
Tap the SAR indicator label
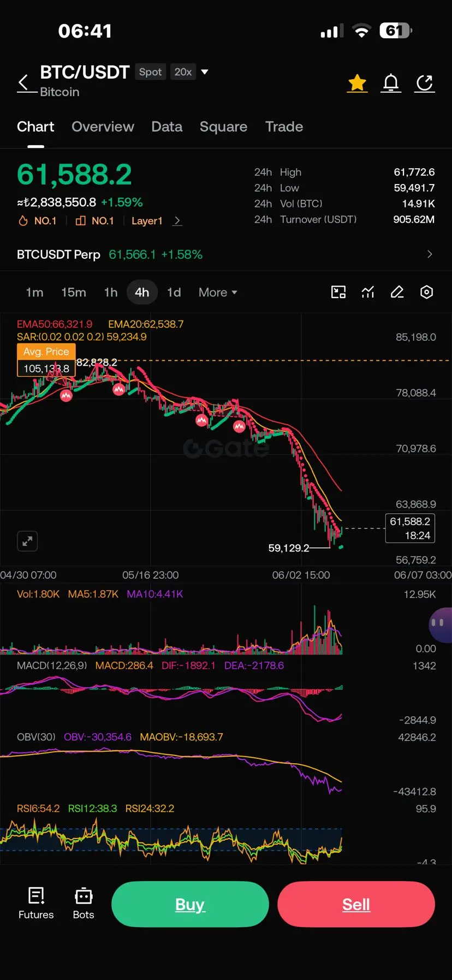[82, 337]
